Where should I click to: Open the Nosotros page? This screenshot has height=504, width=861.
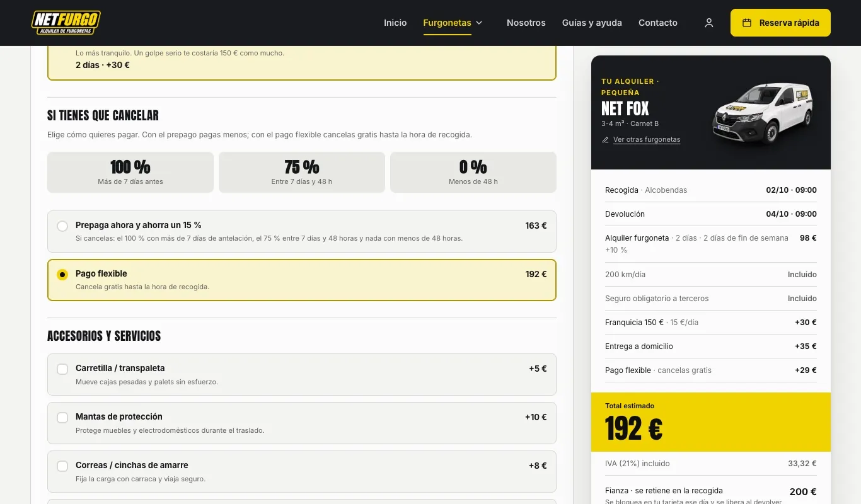pyautogui.click(x=526, y=23)
